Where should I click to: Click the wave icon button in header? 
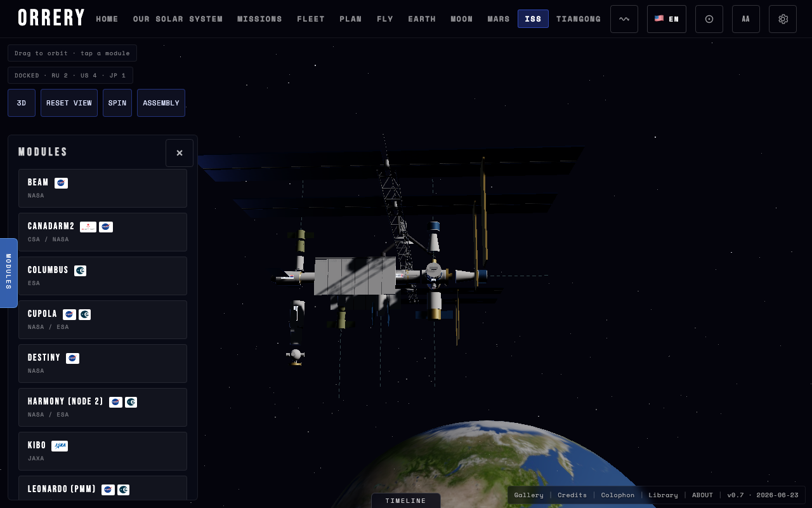pyautogui.click(x=624, y=19)
